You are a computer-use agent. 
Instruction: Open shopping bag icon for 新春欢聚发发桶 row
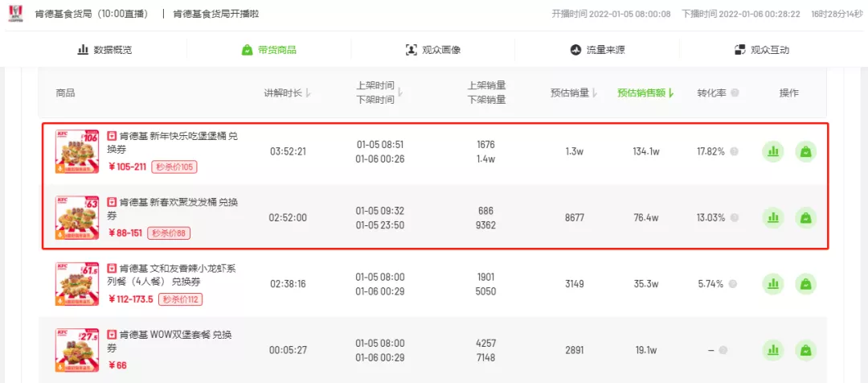click(806, 218)
